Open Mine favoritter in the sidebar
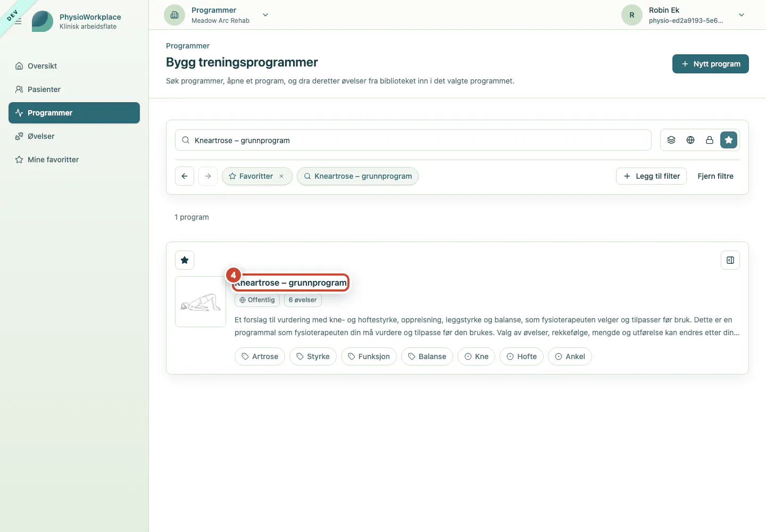 (x=74, y=160)
